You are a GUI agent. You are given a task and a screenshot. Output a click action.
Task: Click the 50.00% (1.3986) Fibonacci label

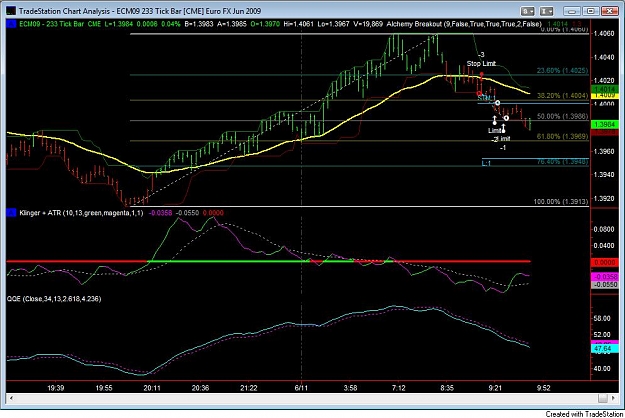(562, 116)
